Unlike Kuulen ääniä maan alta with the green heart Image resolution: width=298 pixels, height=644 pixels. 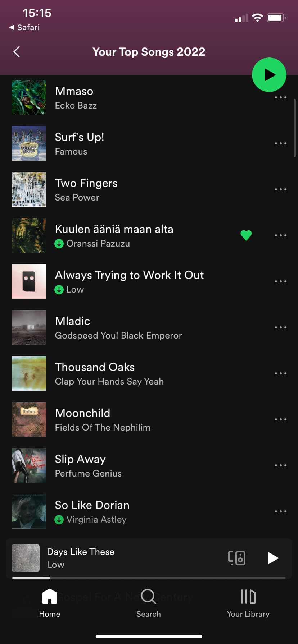(x=246, y=235)
